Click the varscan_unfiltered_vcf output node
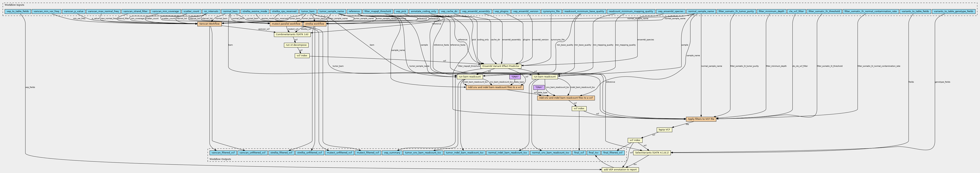This screenshot has width=980, height=173. pos(252,153)
